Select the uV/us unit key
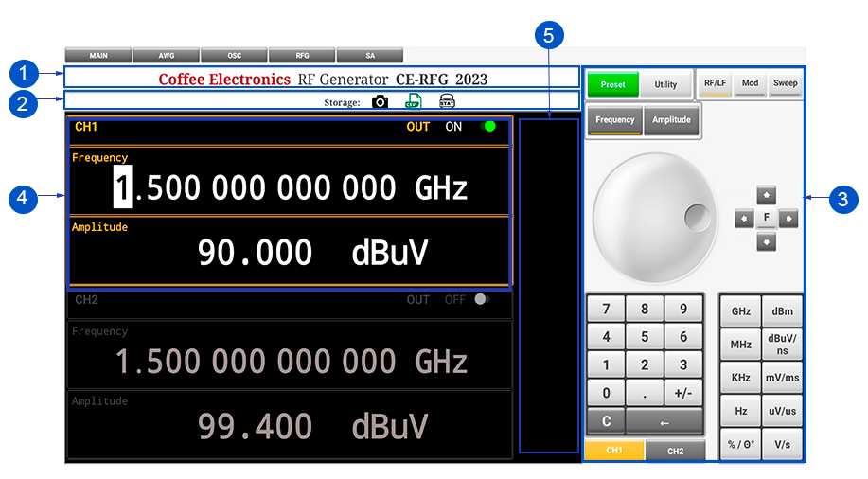The image size is (868, 479). (782, 411)
